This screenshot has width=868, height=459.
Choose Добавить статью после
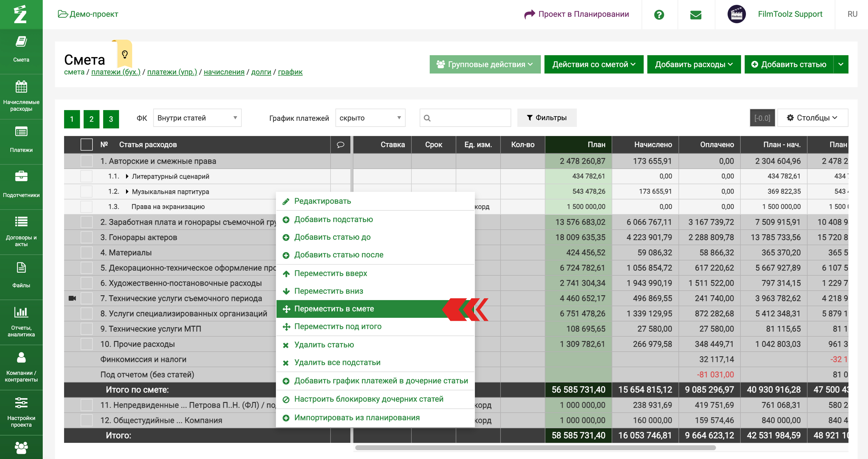pos(375,255)
